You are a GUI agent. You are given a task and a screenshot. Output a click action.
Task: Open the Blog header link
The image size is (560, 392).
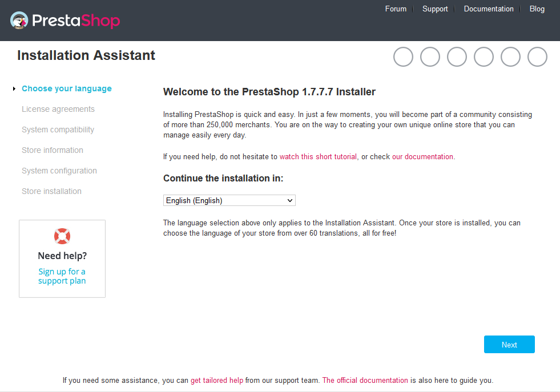pyautogui.click(x=537, y=9)
